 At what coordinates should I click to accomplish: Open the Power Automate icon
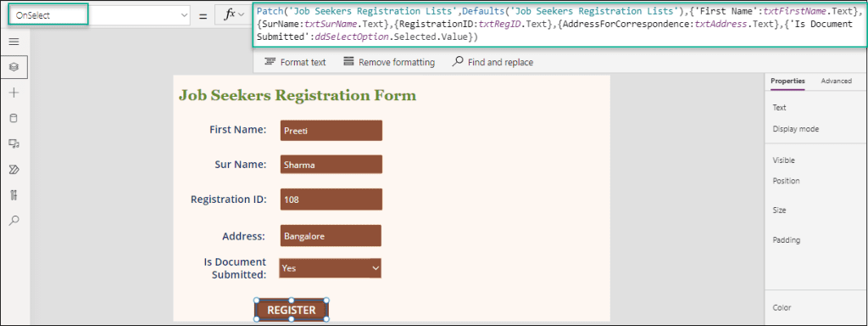click(x=14, y=169)
